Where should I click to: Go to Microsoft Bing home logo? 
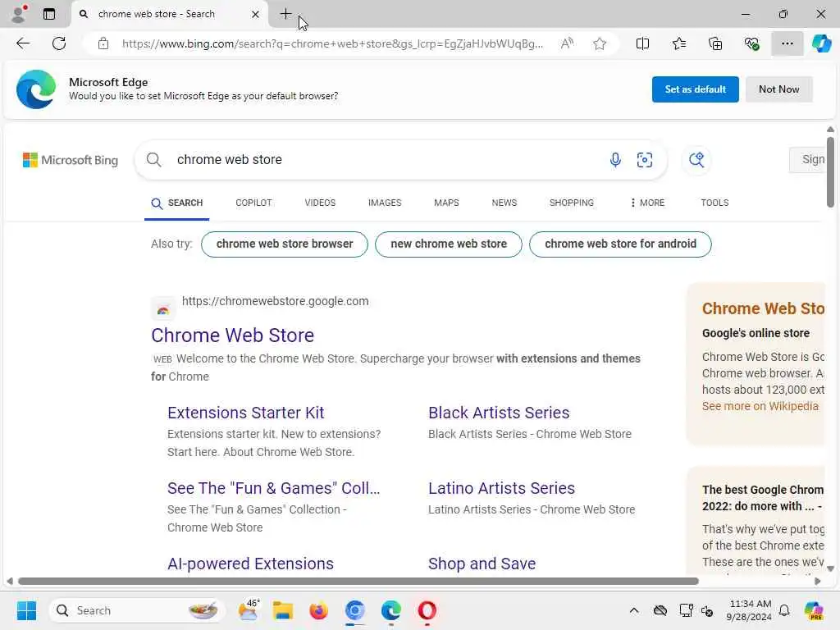(x=71, y=160)
